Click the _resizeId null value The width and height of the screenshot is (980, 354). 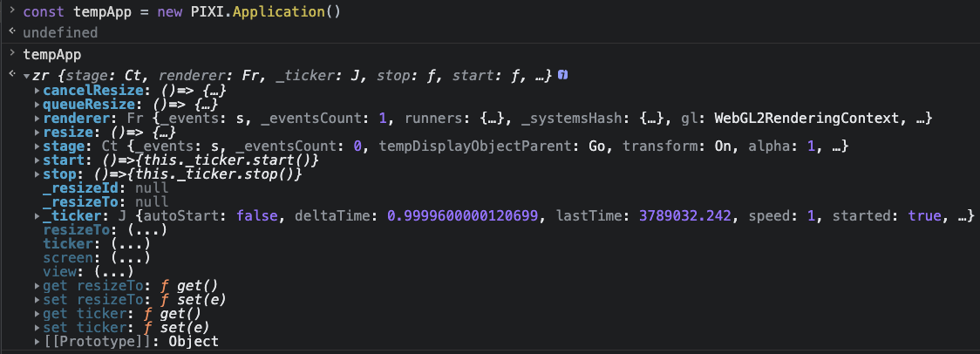[x=152, y=188]
